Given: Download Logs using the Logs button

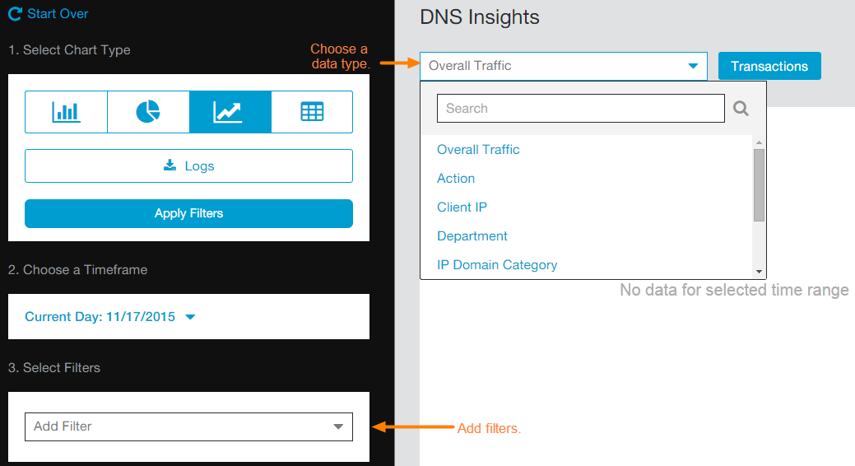Looking at the screenshot, I should pyautogui.click(x=188, y=166).
